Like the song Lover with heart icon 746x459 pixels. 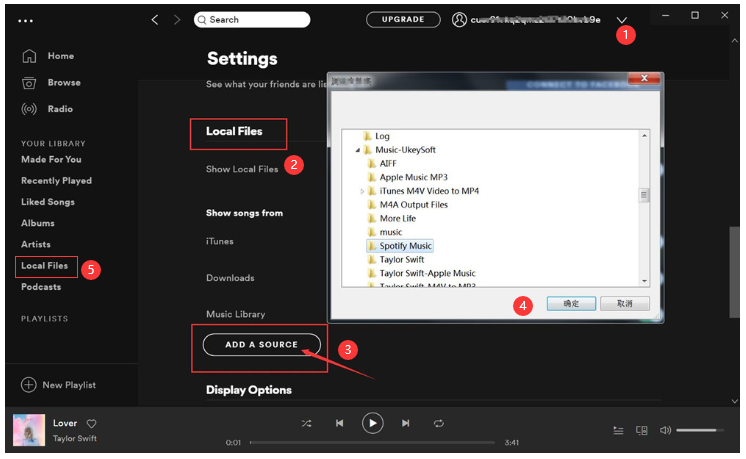tap(91, 423)
